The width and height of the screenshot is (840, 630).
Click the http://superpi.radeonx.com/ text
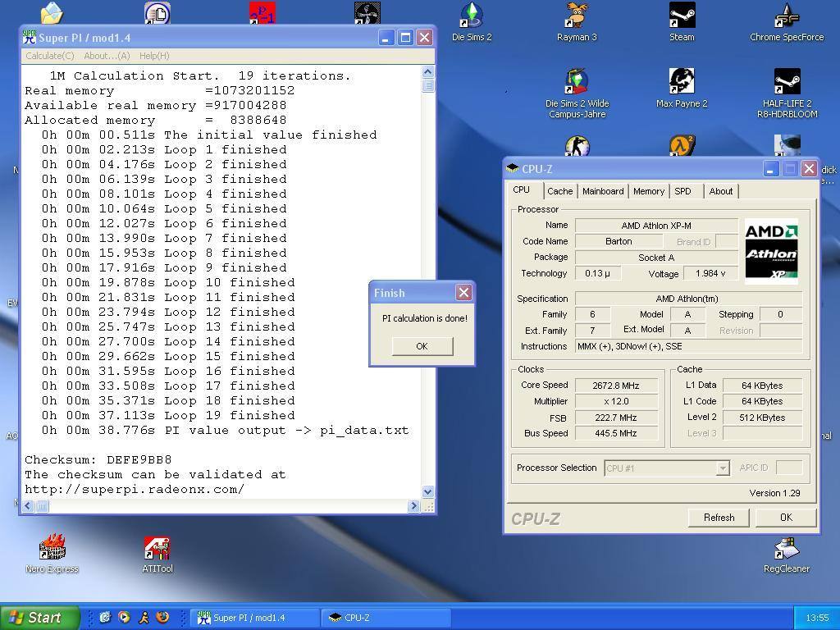(x=135, y=489)
